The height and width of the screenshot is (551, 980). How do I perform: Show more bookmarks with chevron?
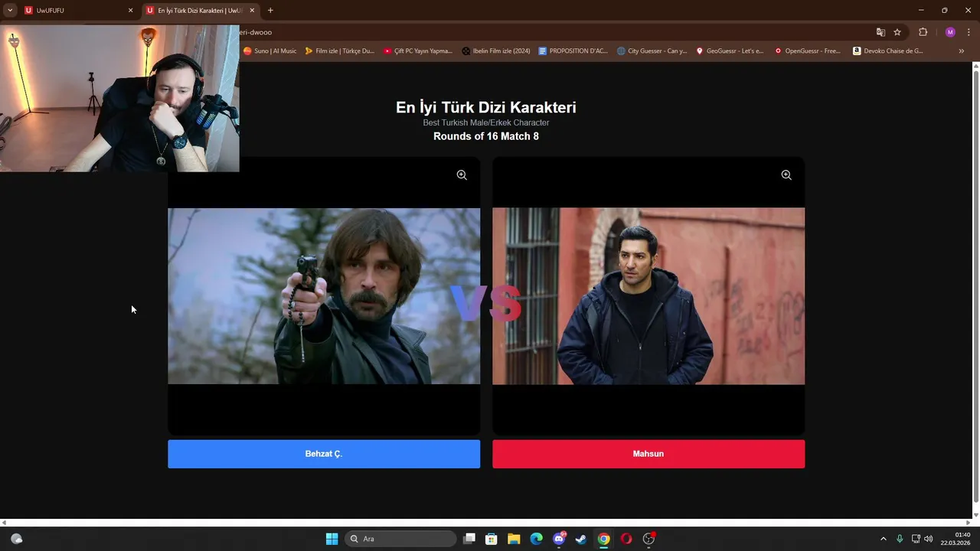962,51
